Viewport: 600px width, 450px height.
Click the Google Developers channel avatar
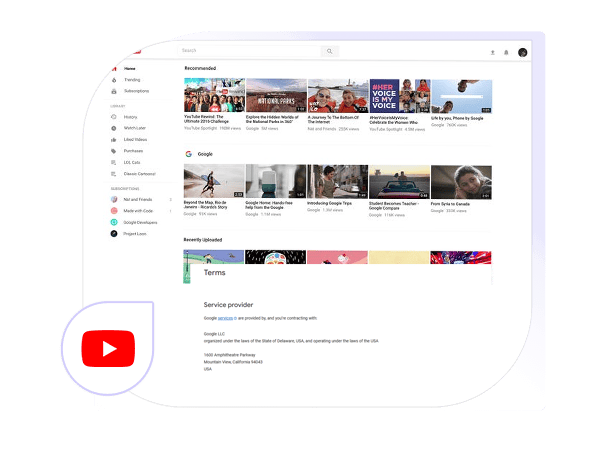point(114,222)
